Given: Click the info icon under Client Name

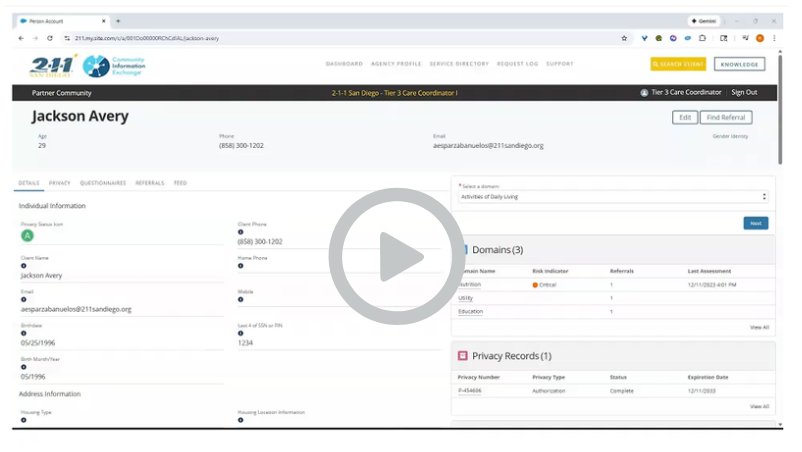Looking at the screenshot, I should (x=23, y=266).
